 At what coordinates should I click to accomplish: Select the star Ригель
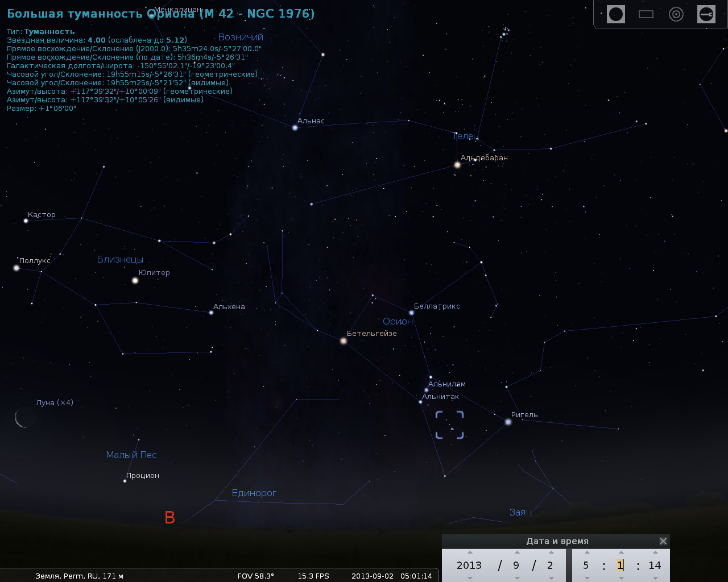pyautogui.click(x=508, y=422)
